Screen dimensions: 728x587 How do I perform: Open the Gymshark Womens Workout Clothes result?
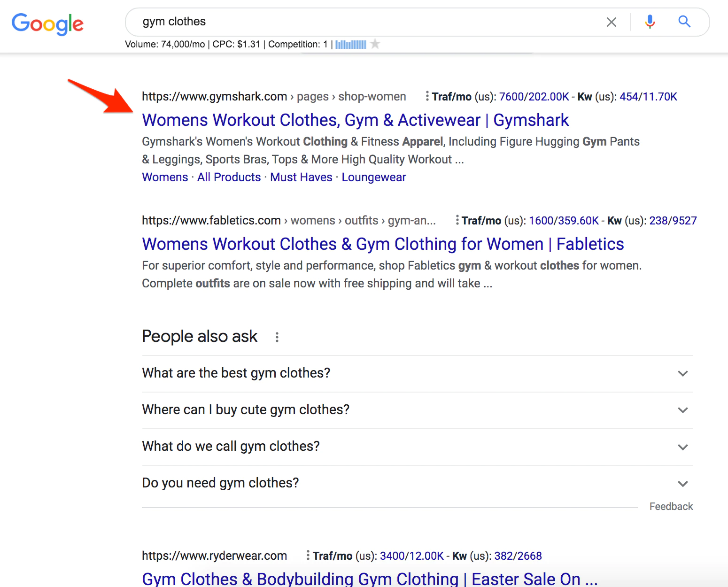point(355,120)
